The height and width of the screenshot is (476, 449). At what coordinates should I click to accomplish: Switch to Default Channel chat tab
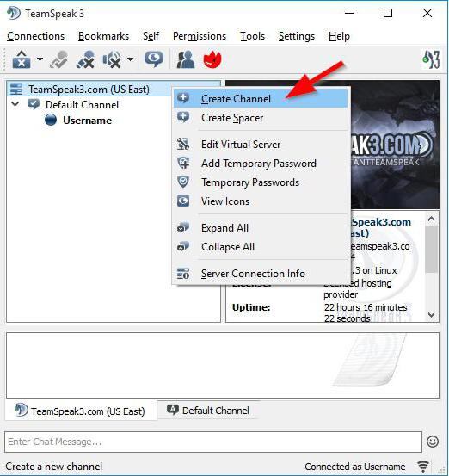point(208,410)
